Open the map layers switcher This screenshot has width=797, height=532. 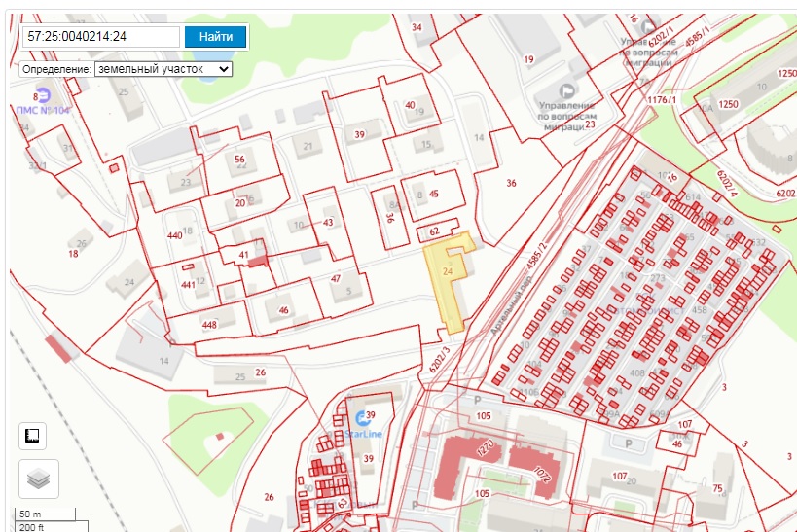pyautogui.click(x=39, y=479)
